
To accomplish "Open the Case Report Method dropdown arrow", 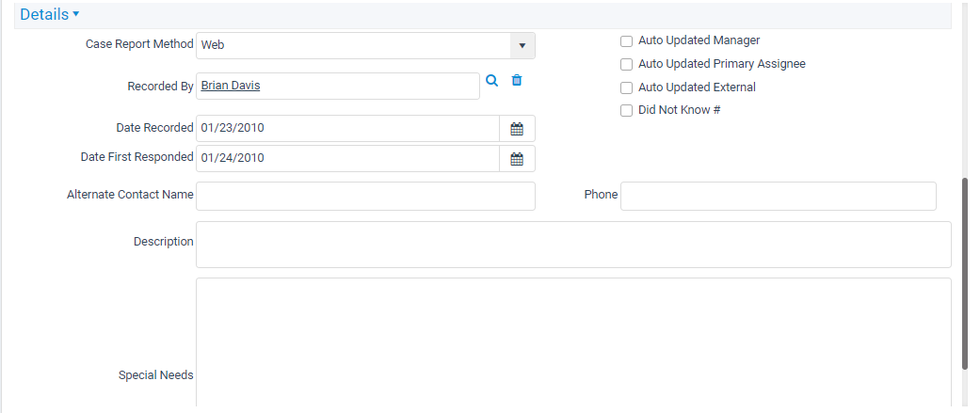I will (x=522, y=45).
